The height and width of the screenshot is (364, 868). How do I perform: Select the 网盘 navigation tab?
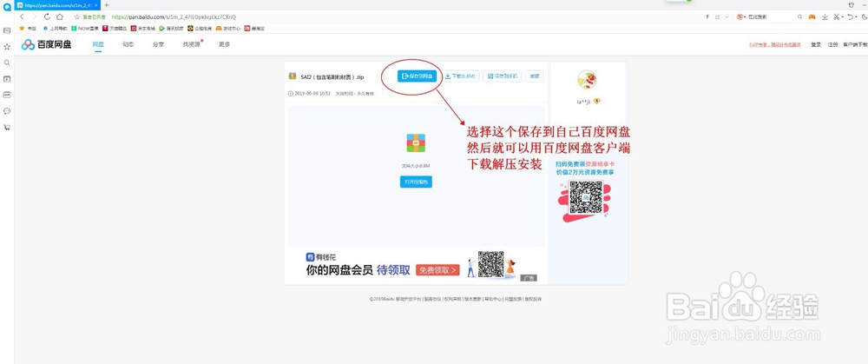click(x=98, y=44)
